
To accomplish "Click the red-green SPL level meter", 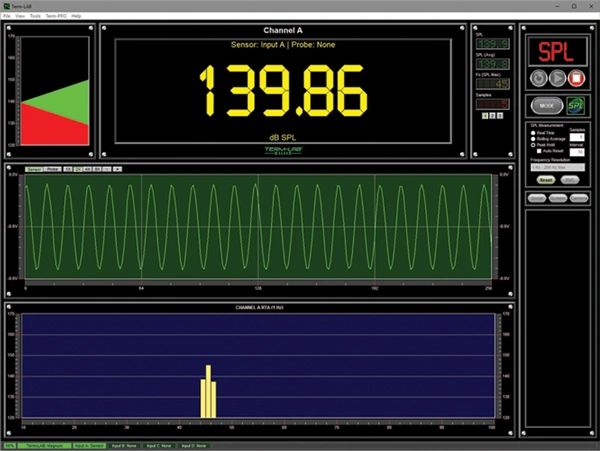I will coord(55,112).
